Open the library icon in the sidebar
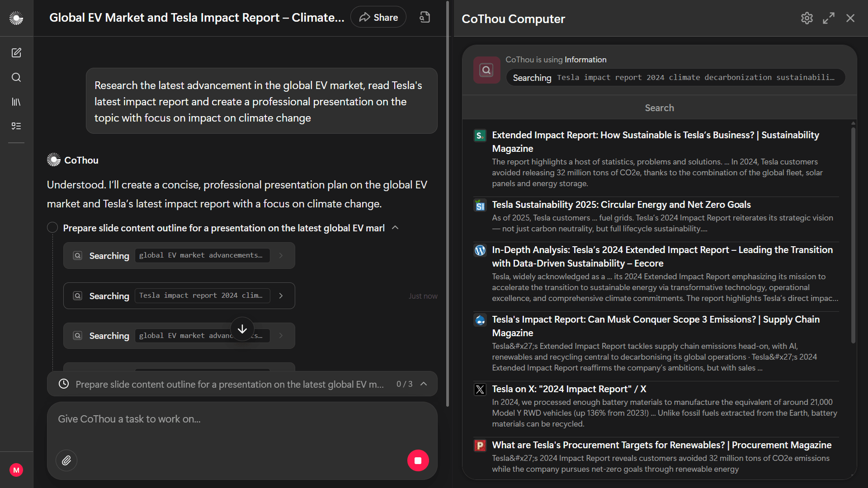868x488 pixels. pos(16,102)
